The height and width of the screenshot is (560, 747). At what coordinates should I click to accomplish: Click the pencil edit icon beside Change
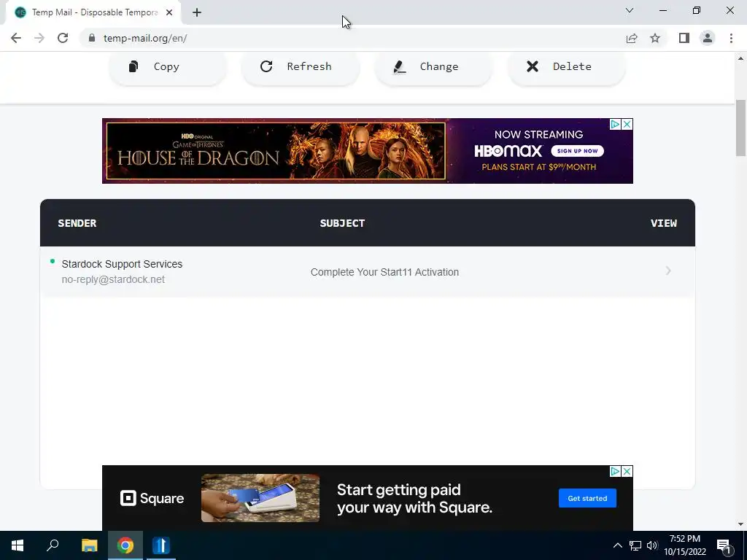[399, 66]
